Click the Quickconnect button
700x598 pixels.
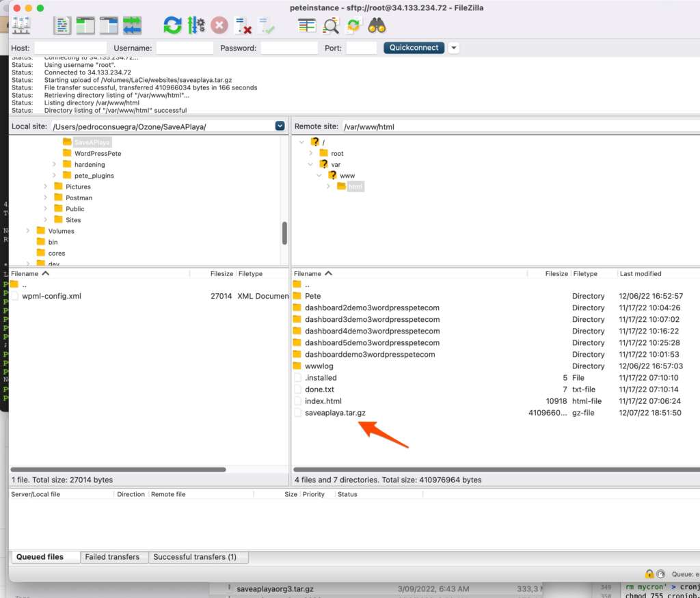coord(414,48)
